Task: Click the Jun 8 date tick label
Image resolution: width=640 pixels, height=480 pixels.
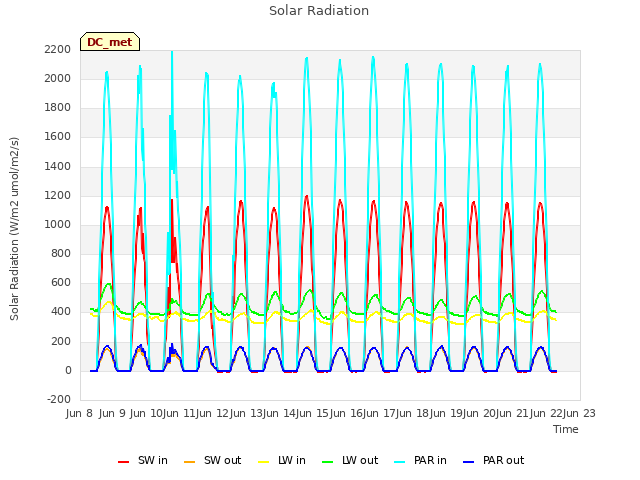Action: (80, 413)
